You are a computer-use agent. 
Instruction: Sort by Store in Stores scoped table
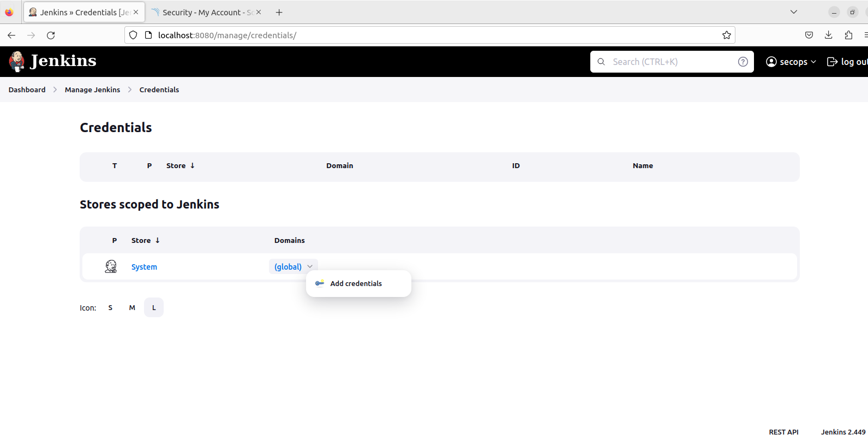(146, 240)
